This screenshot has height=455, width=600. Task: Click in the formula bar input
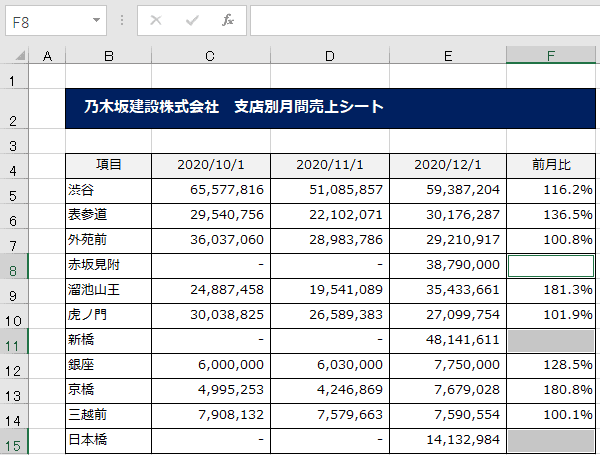point(425,21)
